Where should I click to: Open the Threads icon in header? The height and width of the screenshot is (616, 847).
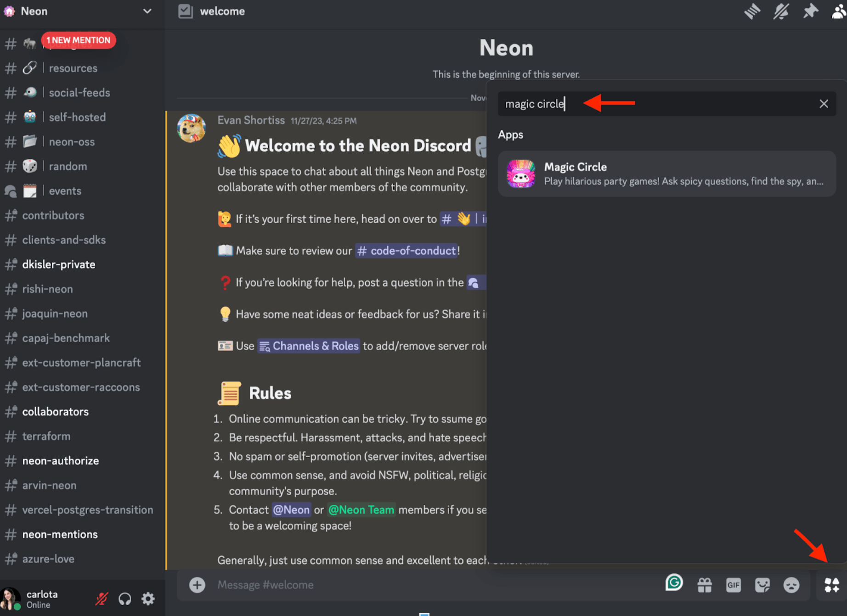coord(752,11)
